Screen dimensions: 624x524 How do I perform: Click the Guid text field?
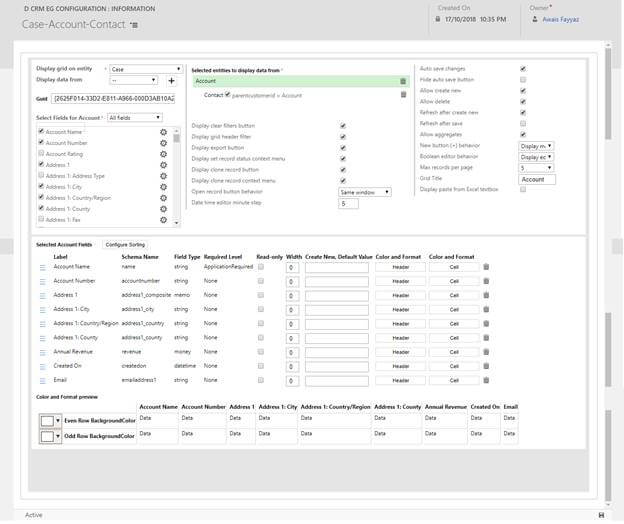pos(113,98)
